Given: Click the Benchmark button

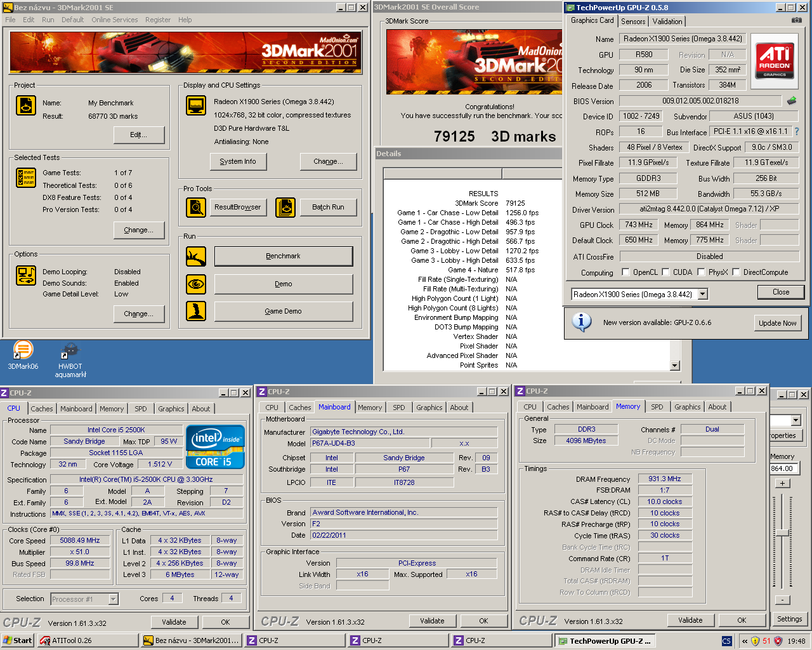Looking at the screenshot, I should pyautogui.click(x=284, y=256).
